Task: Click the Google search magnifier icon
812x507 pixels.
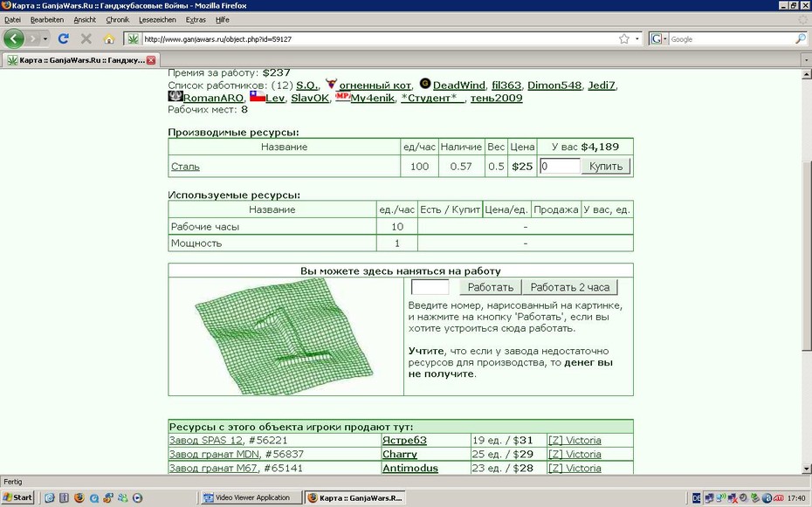Action: tap(800, 38)
